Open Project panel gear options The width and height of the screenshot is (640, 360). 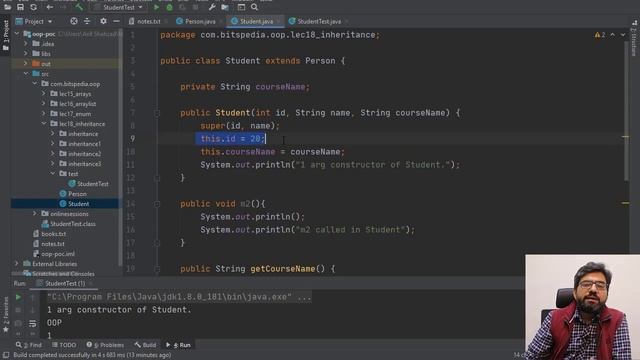[x=103, y=21]
